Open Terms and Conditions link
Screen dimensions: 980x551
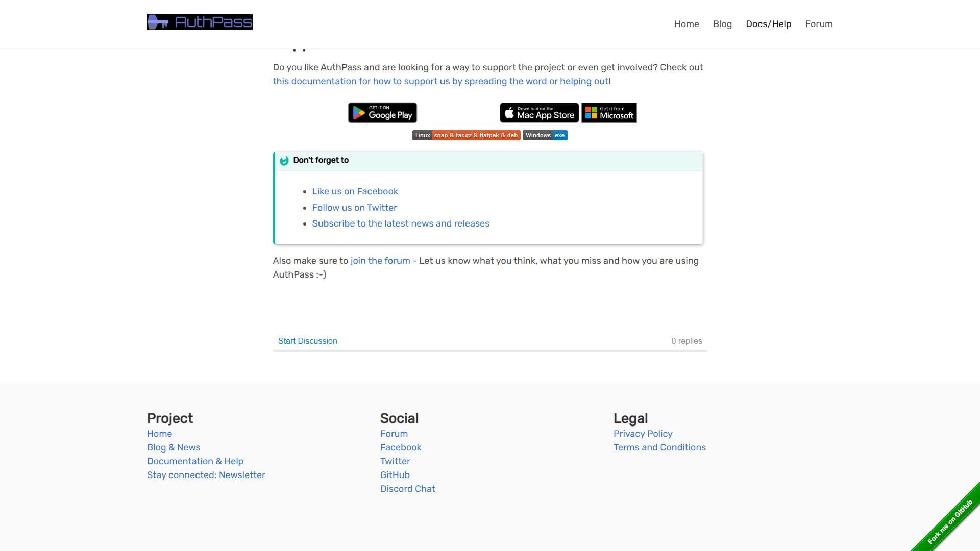pyautogui.click(x=659, y=447)
